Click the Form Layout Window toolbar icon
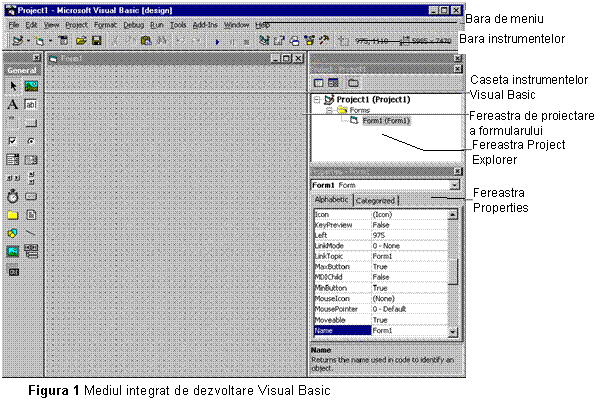The width and height of the screenshot is (609, 412). tap(295, 40)
